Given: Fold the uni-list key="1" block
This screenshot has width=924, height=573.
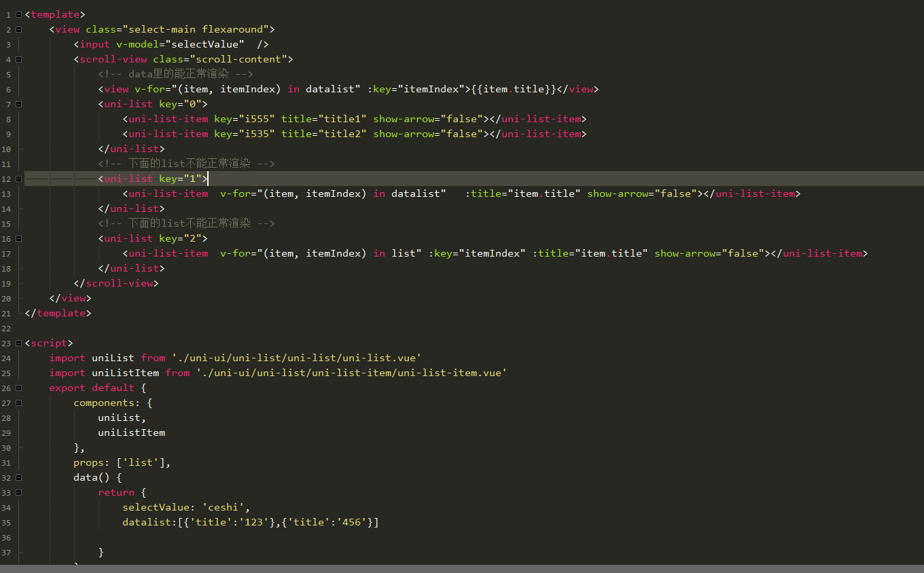Looking at the screenshot, I should (x=18, y=179).
